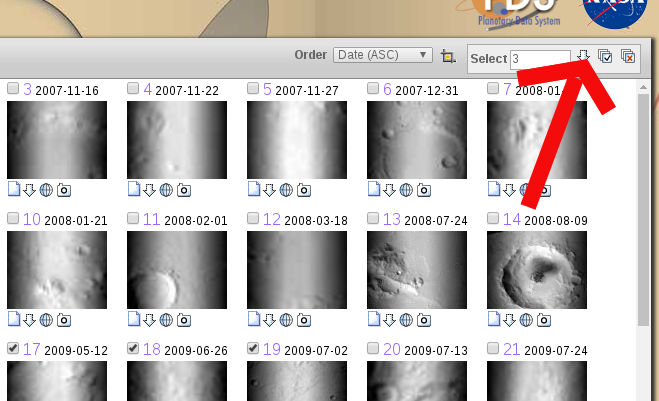Check the box for image 13
This screenshot has height=401, width=659.
pyautogui.click(x=373, y=218)
